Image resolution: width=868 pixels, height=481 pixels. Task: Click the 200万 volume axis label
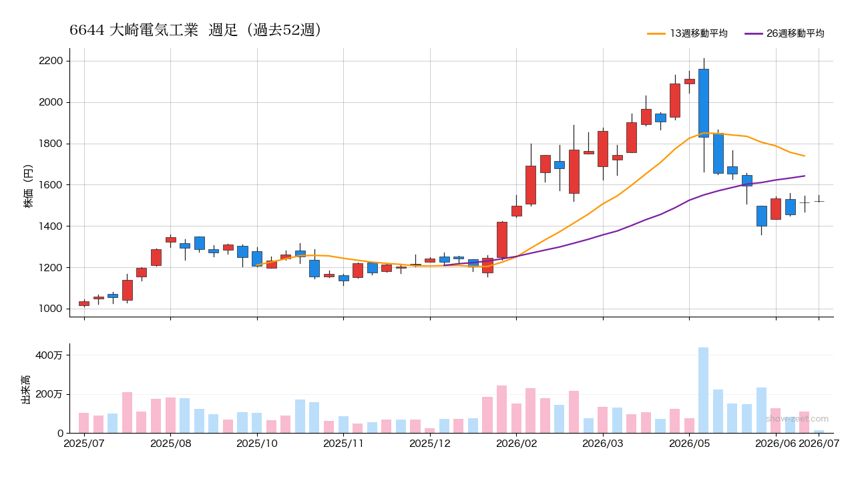pos(49,394)
